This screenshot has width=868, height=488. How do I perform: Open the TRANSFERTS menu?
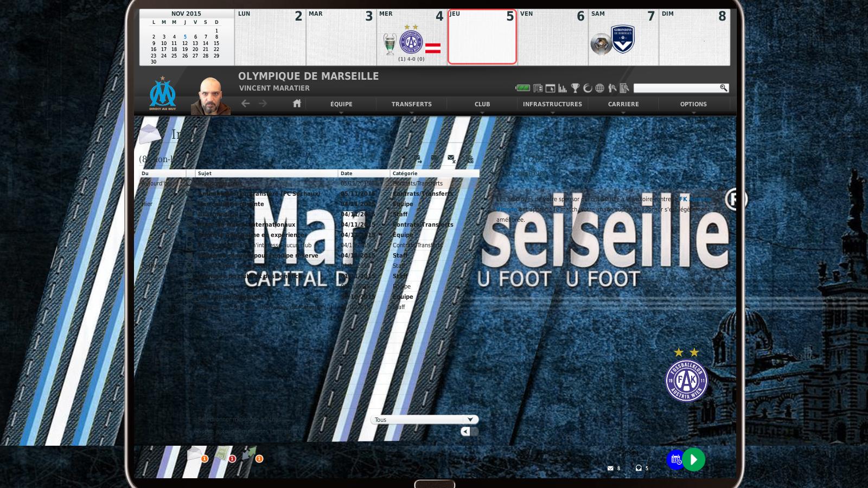click(x=412, y=104)
